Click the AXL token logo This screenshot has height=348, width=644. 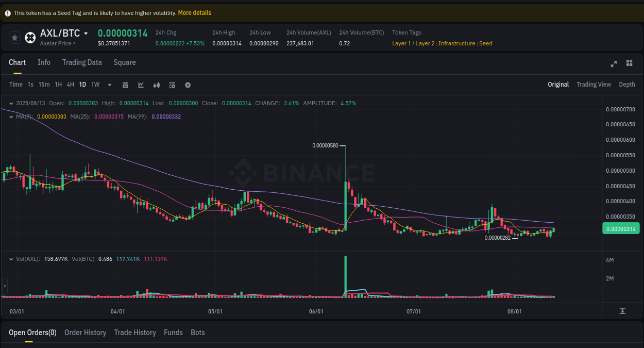pyautogui.click(x=30, y=37)
